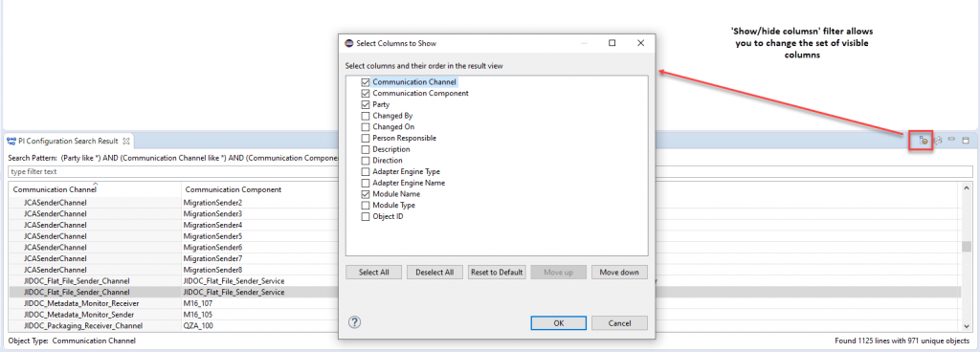
Task: Check the Direction column
Action: pos(366,161)
